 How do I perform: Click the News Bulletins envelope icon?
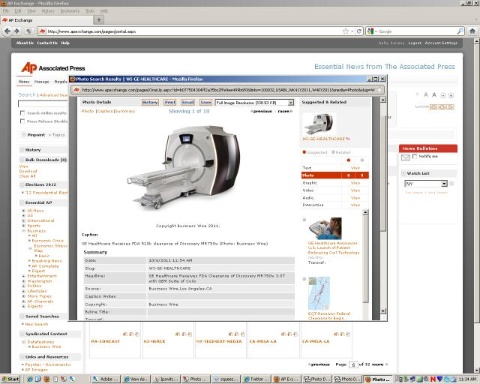[405, 157]
